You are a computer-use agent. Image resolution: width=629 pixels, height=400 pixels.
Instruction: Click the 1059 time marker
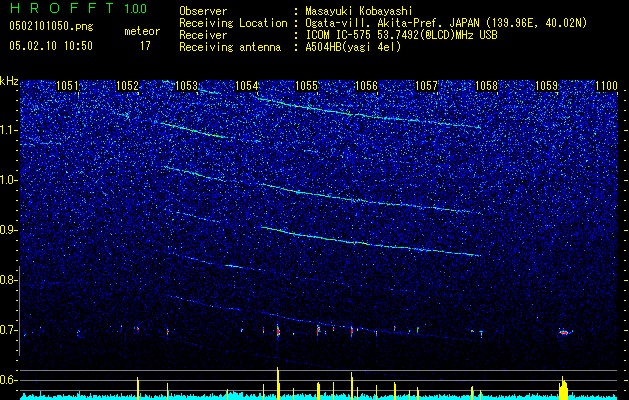point(546,85)
